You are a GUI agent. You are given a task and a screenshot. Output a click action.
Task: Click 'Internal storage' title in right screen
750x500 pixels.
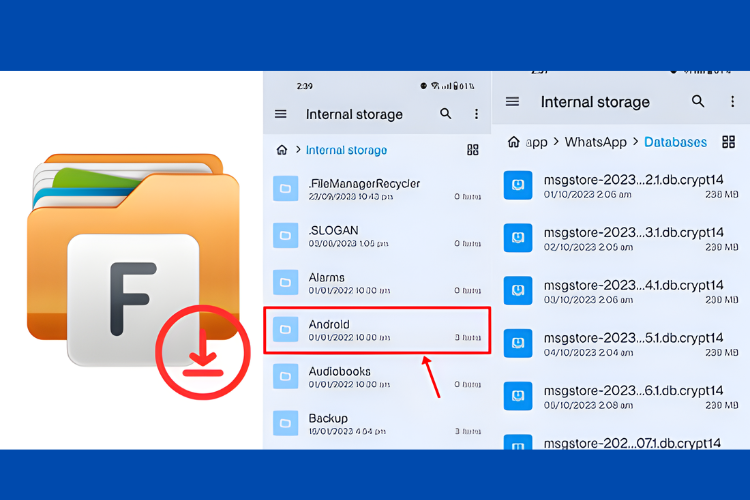[x=595, y=102]
